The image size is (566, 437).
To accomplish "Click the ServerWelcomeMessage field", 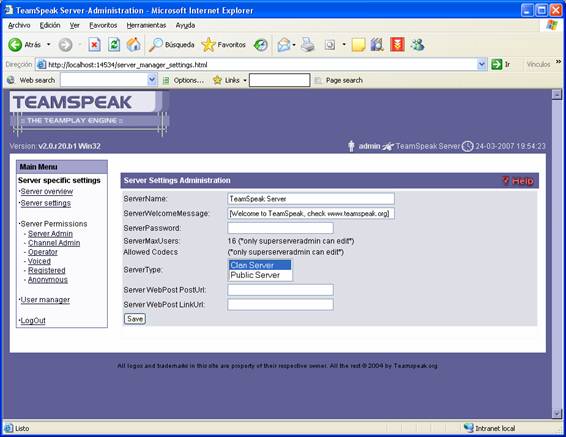I will click(311, 213).
